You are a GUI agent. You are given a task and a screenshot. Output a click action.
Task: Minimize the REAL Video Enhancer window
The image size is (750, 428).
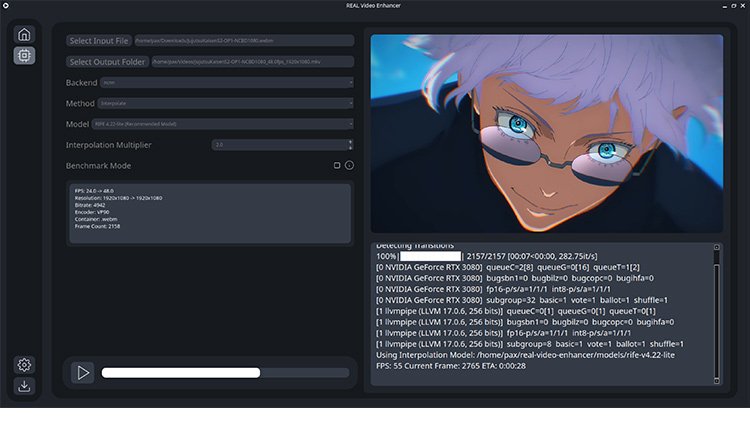point(725,6)
